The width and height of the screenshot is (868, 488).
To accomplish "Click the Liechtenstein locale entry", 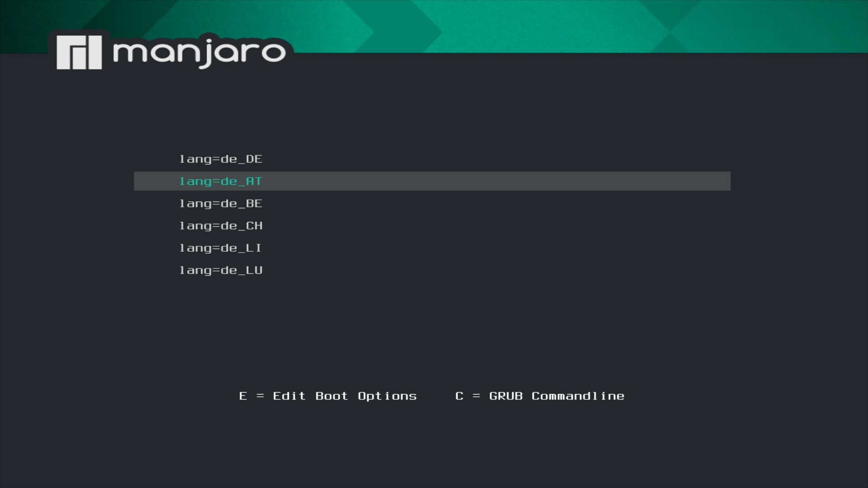I will click(221, 248).
